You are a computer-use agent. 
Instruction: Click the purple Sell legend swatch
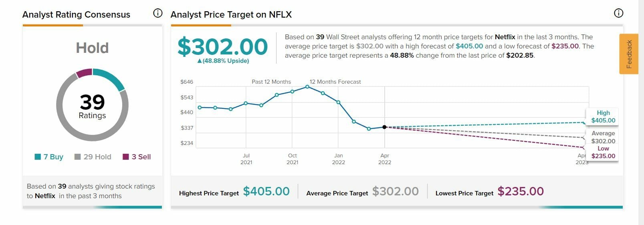(126, 157)
